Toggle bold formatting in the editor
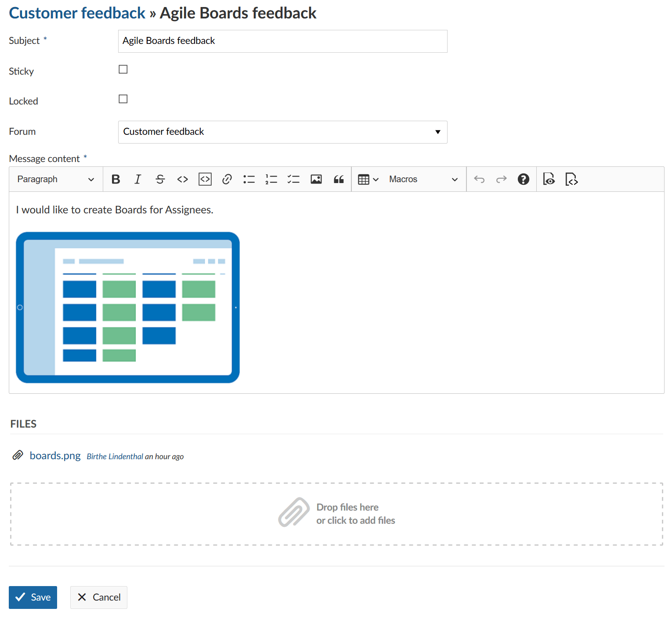The height and width of the screenshot is (619, 672). coord(116,179)
